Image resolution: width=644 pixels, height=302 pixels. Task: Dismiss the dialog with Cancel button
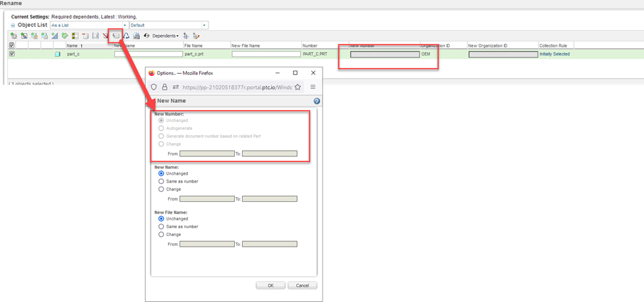click(x=302, y=285)
